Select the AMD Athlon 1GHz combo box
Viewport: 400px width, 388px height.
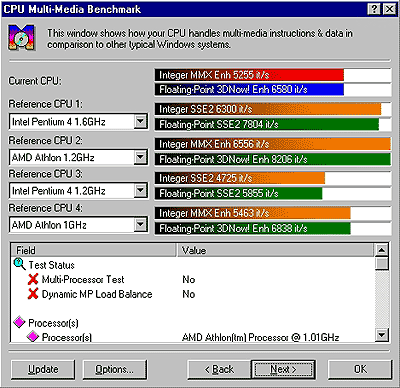[x=78, y=225]
